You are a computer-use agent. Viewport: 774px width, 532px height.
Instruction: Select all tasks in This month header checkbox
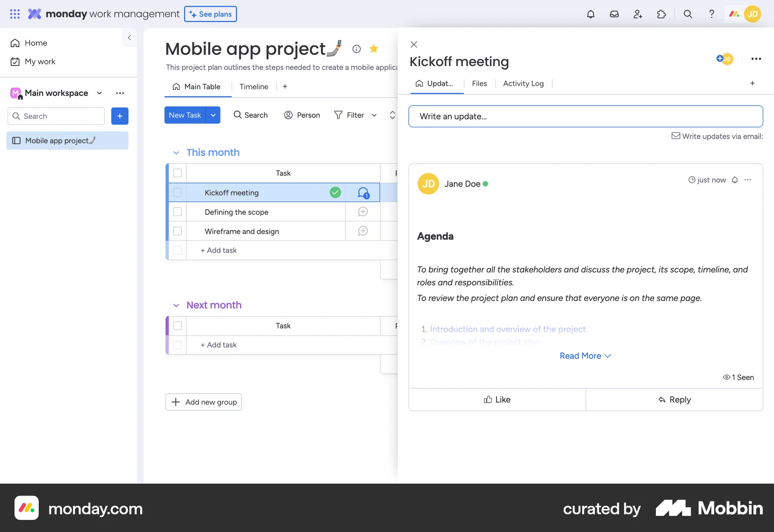point(177,173)
